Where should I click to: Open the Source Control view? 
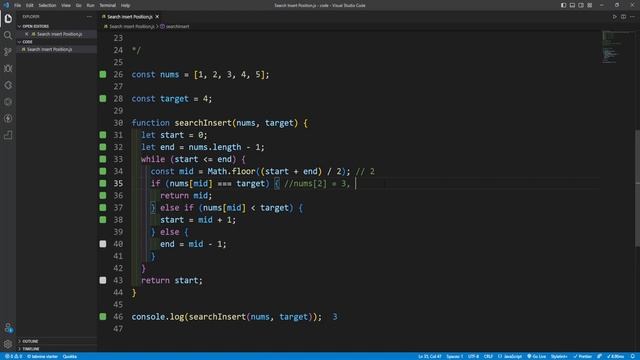point(8,52)
